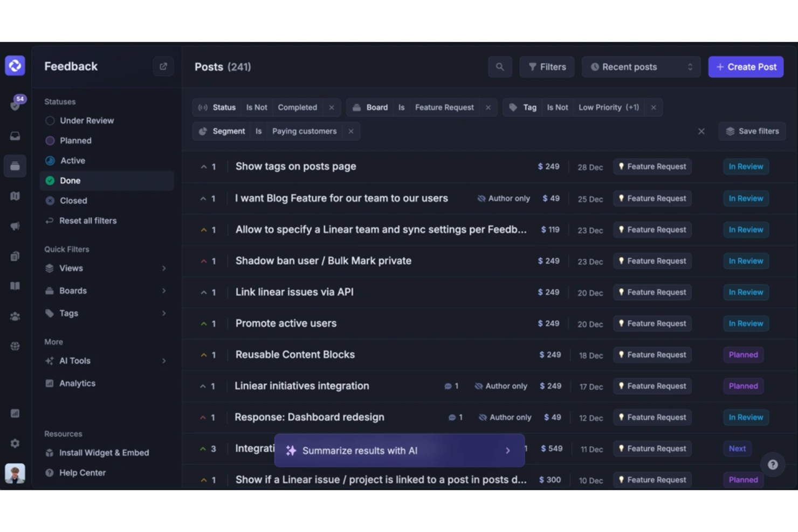Click the external link icon next to Feedback
The width and height of the screenshot is (798, 532).
pos(163,66)
